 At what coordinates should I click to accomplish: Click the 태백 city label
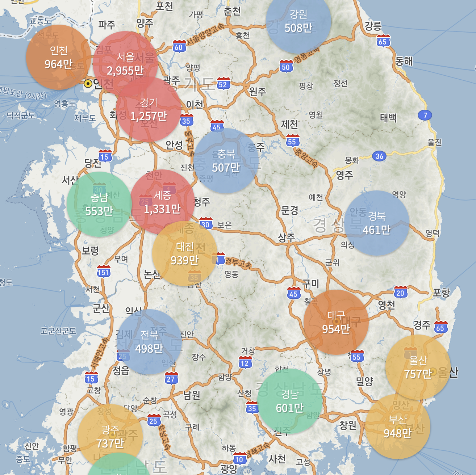click(x=388, y=118)
